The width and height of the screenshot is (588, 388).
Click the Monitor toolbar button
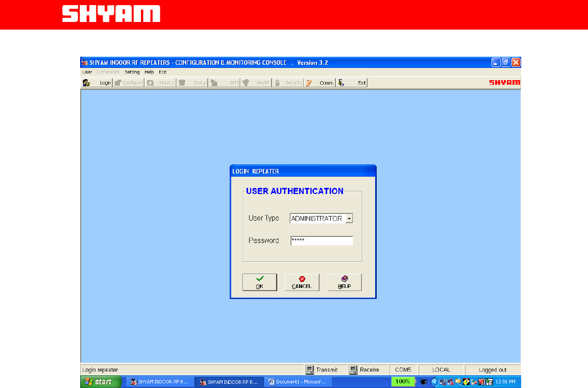(x=160, y=83)
